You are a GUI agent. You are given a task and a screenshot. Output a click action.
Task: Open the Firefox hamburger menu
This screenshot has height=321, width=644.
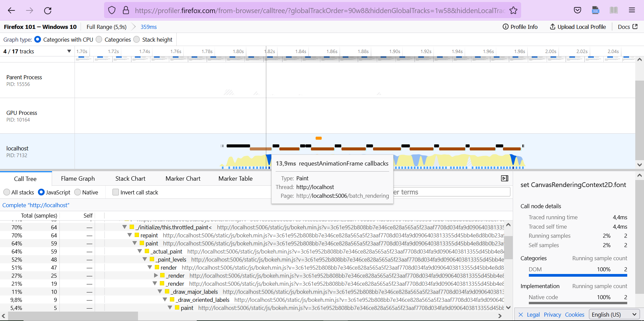pyautogui.click(x=632, y=10)
